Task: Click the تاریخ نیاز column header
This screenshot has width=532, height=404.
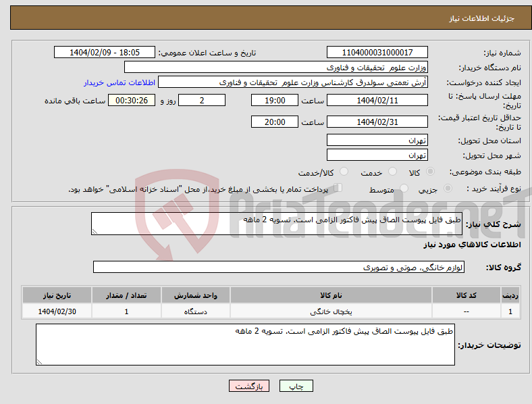Action: (57, 295)
